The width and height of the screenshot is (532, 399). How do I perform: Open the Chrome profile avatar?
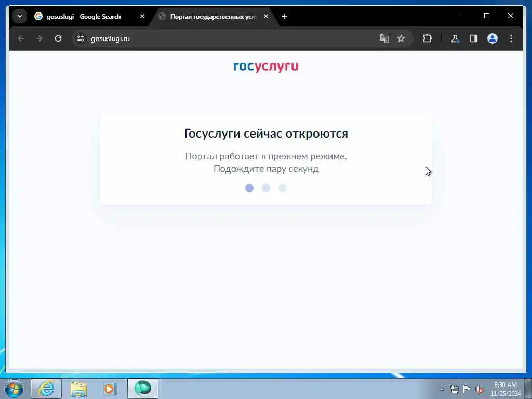tap(493, 38)
